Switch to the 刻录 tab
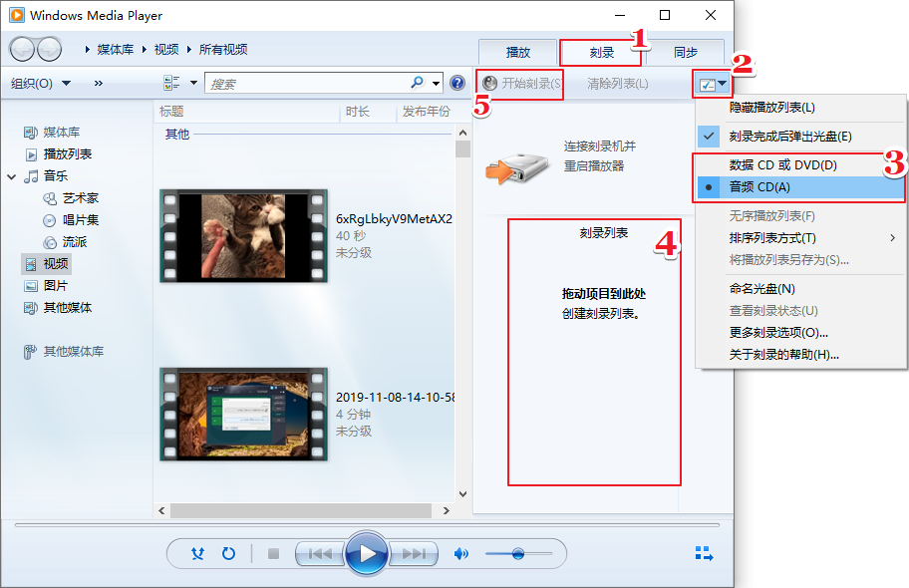Viewport: 909px width, 588px height. pyautogui.click(x=601, y=52)
